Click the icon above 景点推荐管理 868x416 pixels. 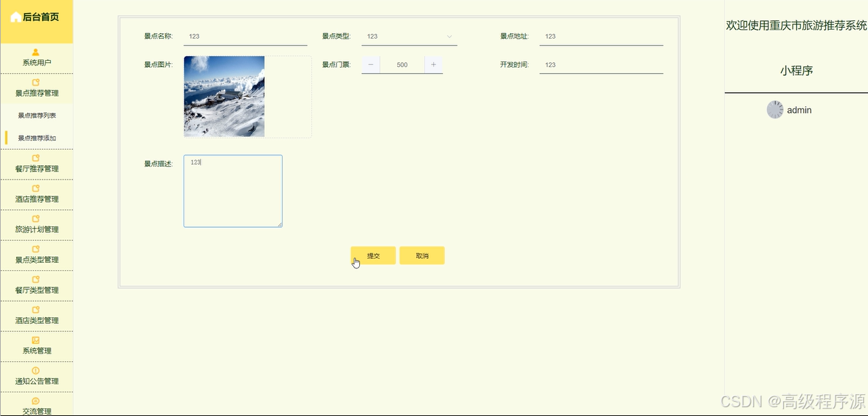point(36,83)
